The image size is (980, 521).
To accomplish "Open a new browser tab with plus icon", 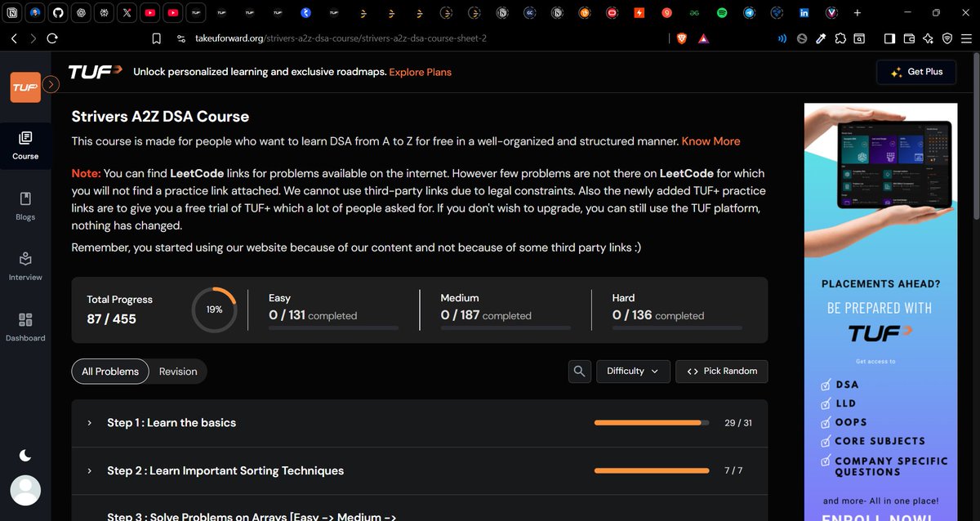I will coord(857,13).
